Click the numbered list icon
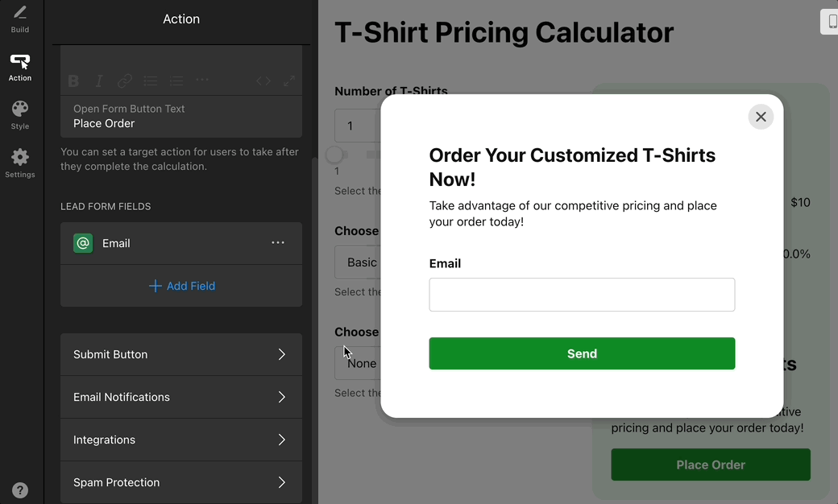 (176, 81)
